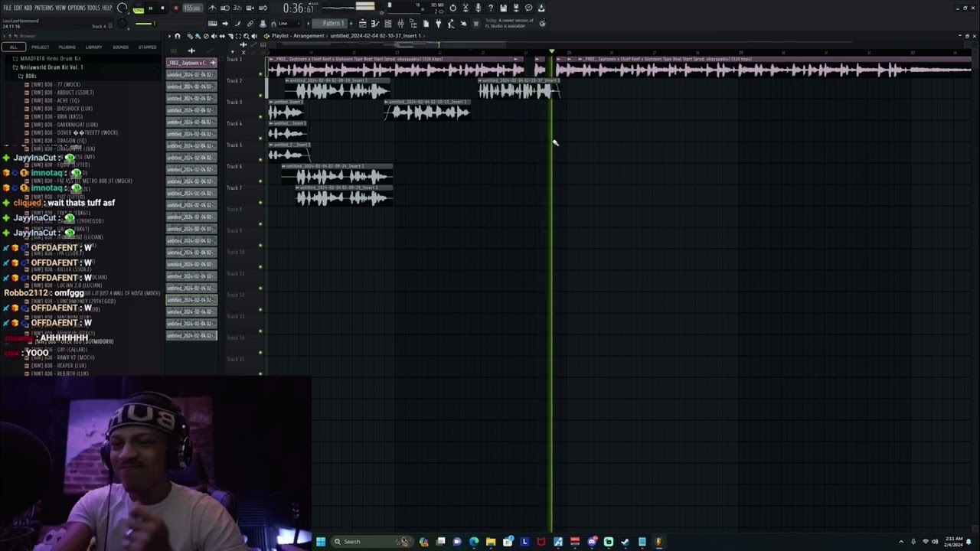Select sample [NW] 808 - ABDUCT (SSOR.T)
This screenshot has height=551, width=980.
(61, 93)
